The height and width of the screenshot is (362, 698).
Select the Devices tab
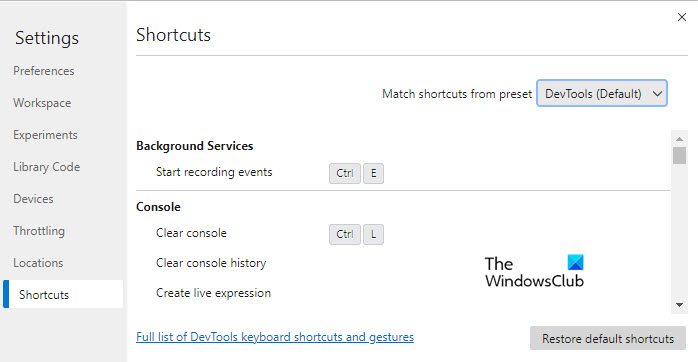33,199
